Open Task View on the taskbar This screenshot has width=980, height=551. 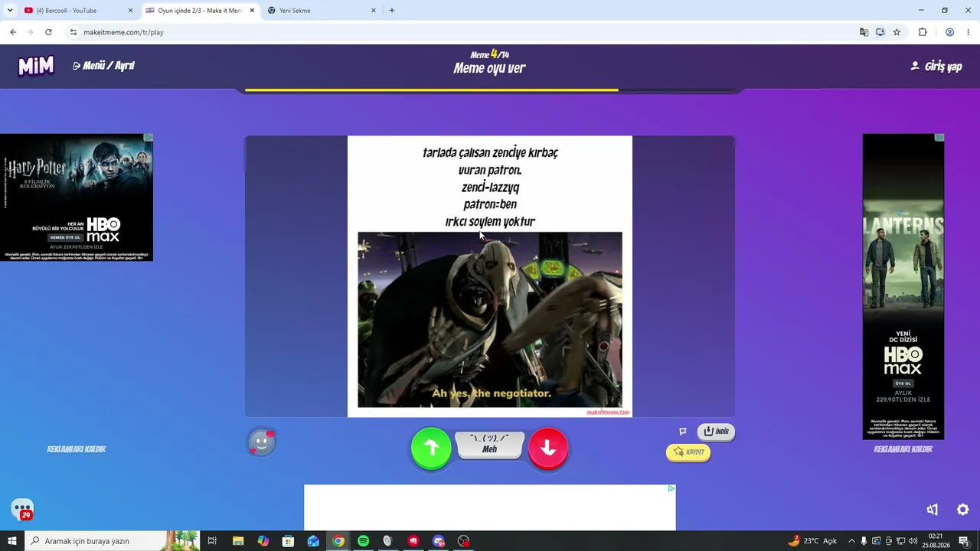pyautogui.click(x=212, y=541)
